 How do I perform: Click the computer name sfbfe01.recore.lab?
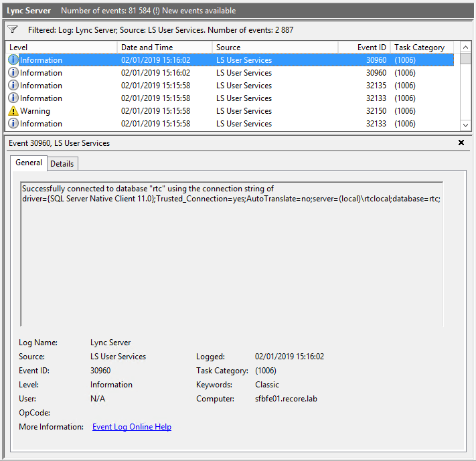point(286,399)
